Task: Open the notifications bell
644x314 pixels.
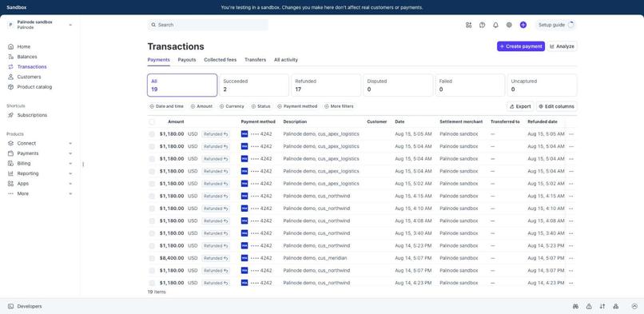Action: pos(495,25)
